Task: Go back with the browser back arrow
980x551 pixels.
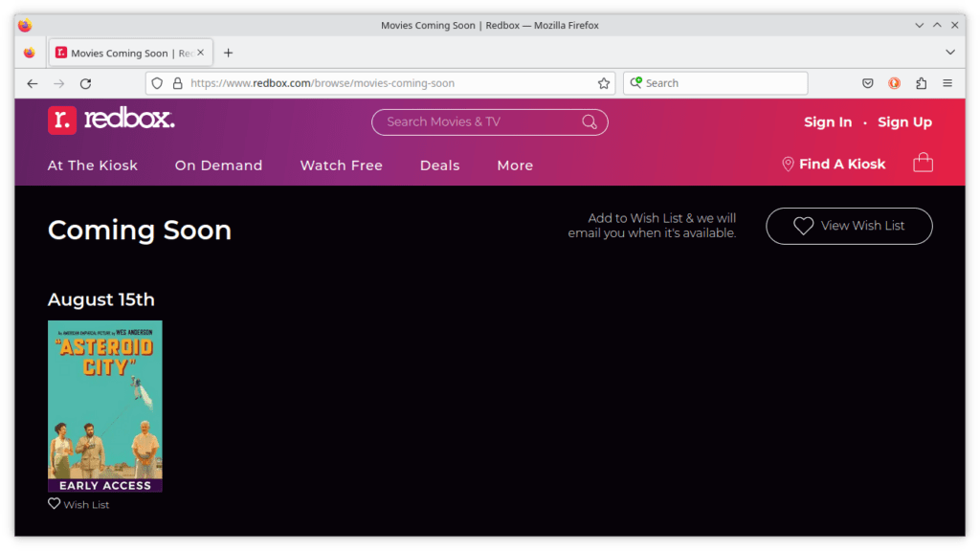Action: (33, 83)
